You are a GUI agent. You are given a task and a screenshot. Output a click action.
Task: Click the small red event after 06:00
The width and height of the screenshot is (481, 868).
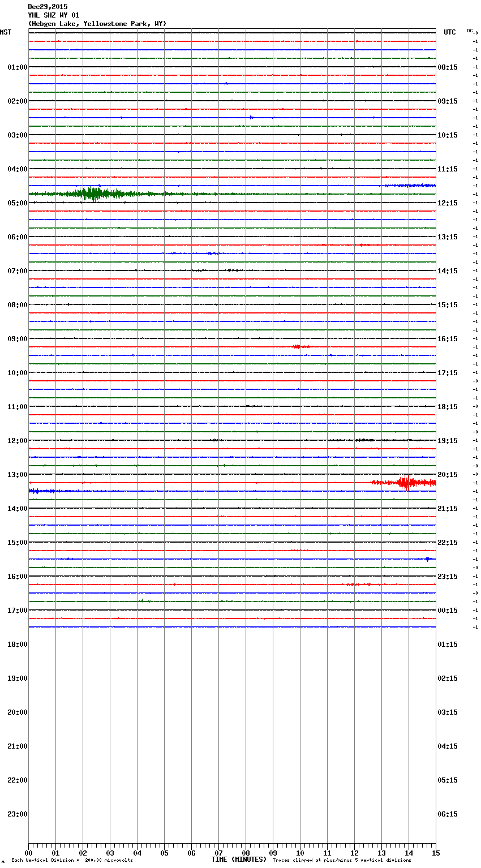click(x=364, y=245)
